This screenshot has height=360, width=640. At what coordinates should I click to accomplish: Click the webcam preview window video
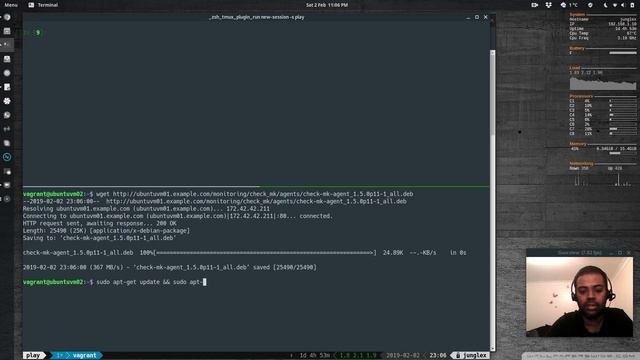click(579, 297)
